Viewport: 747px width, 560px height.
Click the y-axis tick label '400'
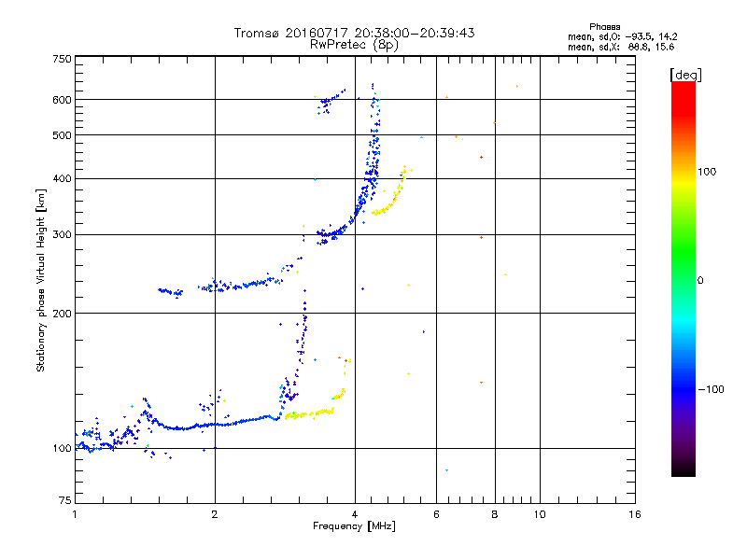[62, 179]
